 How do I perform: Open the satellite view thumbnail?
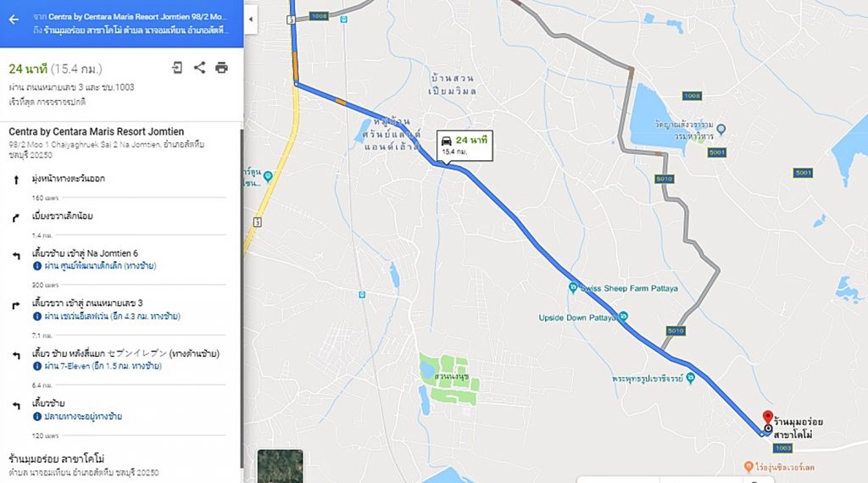tap(280, 466)
